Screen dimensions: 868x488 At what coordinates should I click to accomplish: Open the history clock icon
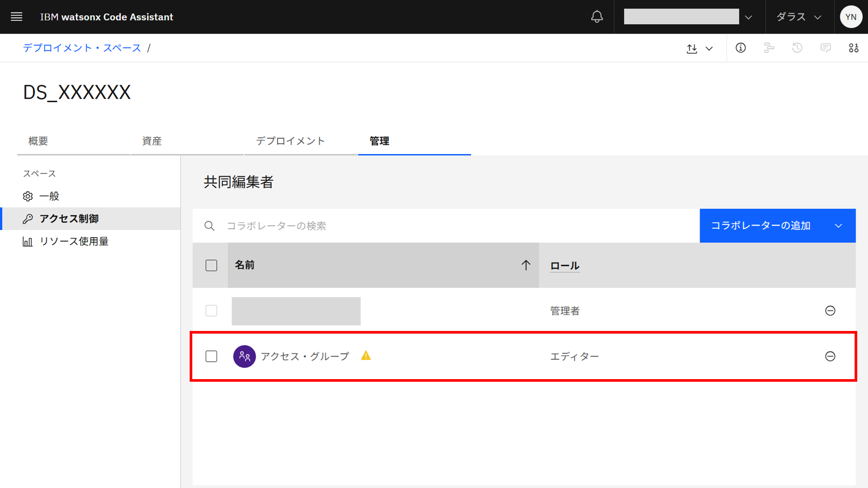coord(797,48)
